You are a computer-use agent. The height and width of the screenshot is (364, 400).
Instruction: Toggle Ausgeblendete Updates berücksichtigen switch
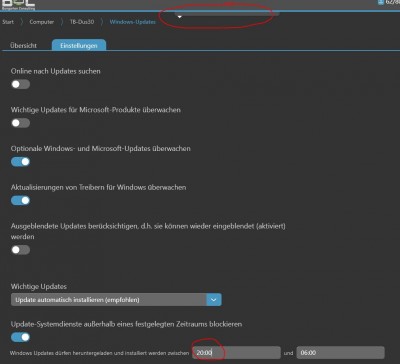tap(21, 250)
